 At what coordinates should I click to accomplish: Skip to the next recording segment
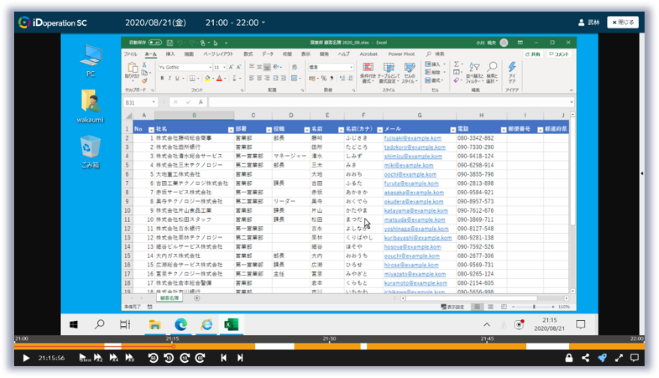click(240, 358)
